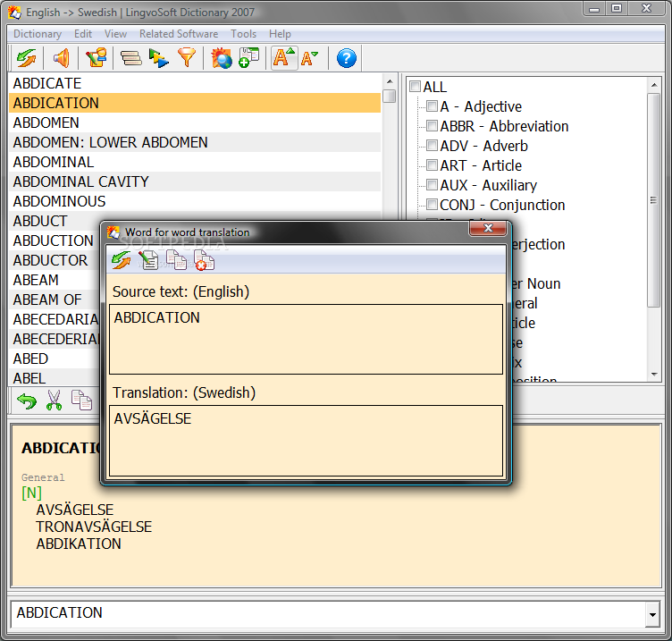This screenshot has height=641, width=672.
Task: Click the green undo arrow icon
Action: pyautogui.click(x=27, y=401)
